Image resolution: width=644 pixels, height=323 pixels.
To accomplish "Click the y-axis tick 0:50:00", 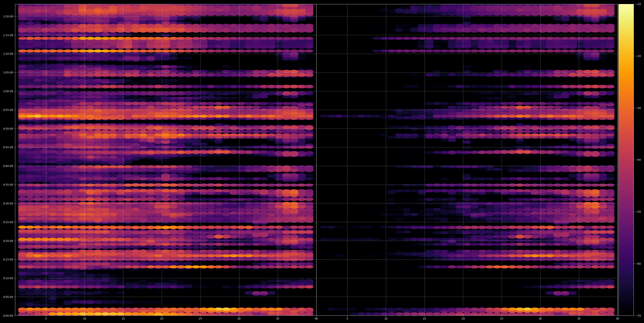I will 8,129.
